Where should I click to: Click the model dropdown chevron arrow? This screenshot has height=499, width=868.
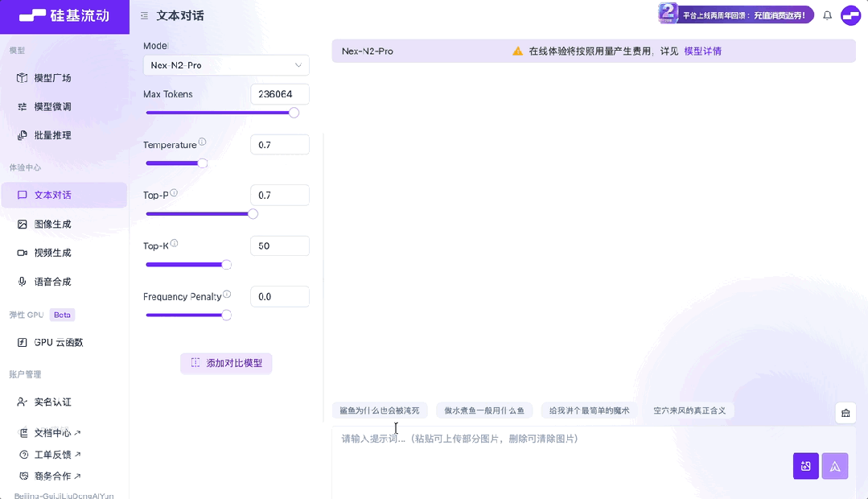pyautogui.click(x=298, y=65)
